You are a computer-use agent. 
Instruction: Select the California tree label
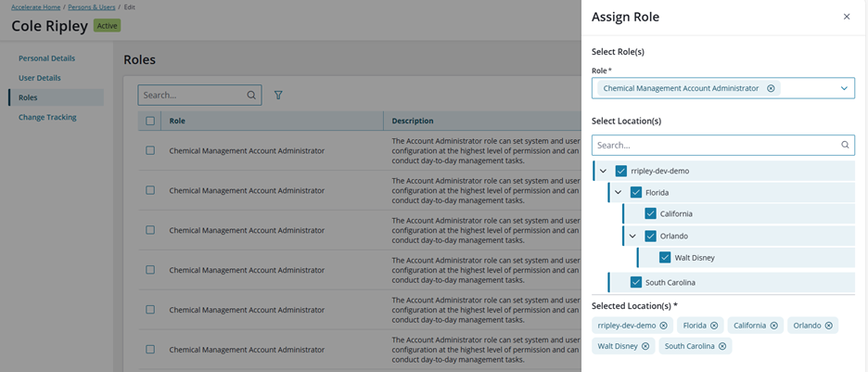(676, 213)
